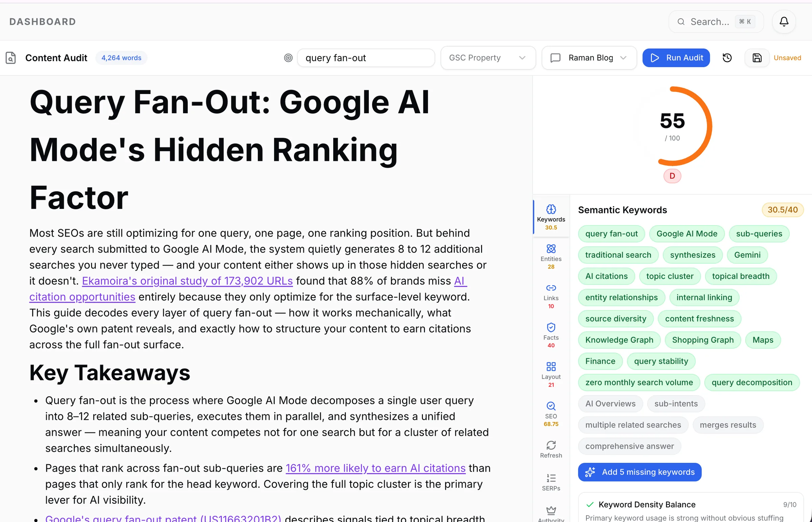Open the Facts panel
The image size is (812, 522).
tap(551, 335)
